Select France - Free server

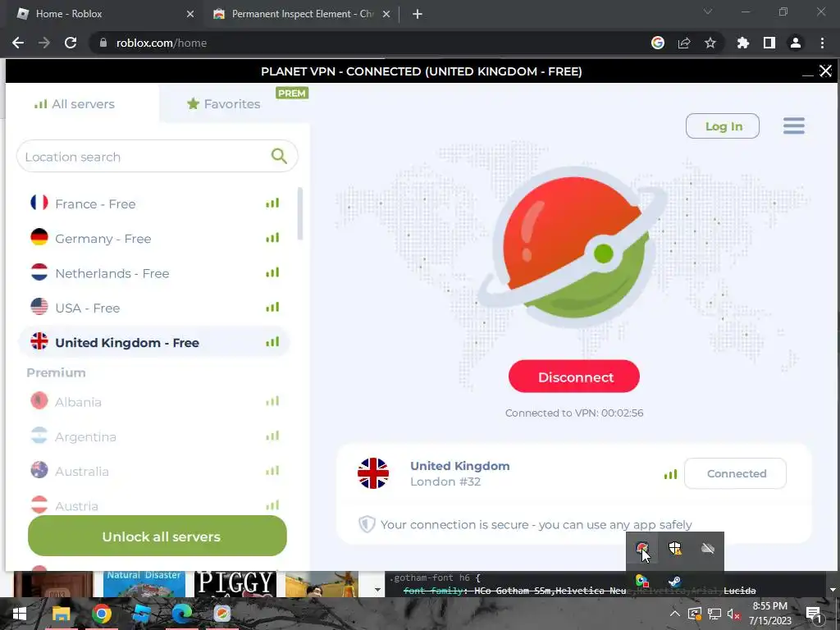click(154, 203)
